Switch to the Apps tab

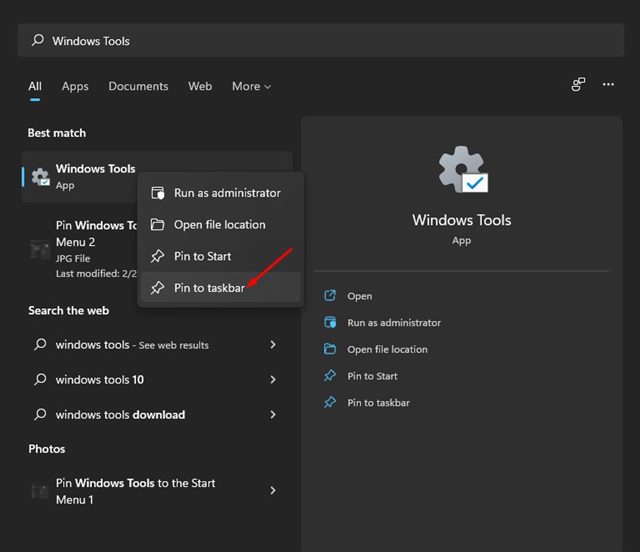click(x=75, y=86)
